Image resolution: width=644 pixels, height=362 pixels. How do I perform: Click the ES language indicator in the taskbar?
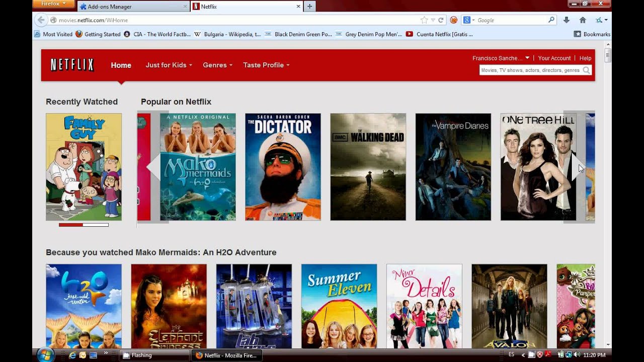coord(511,354)
